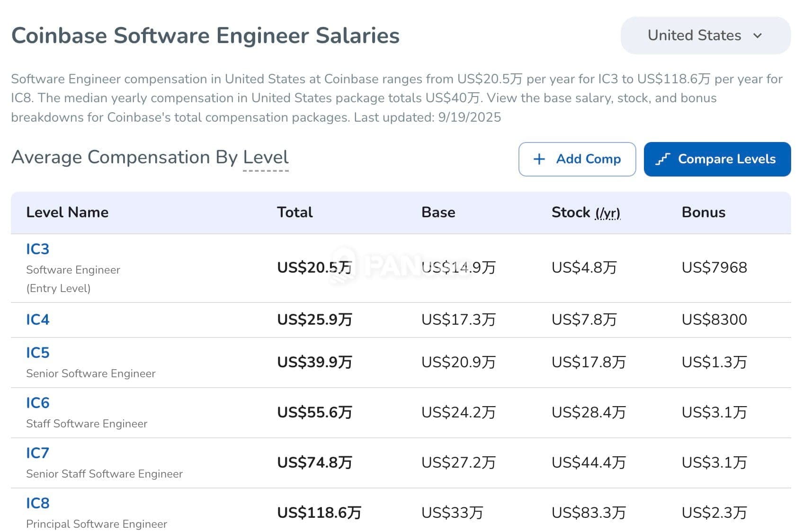Image resolution: width=803 pixels, height=532 pixels.
Task: Open the IC6 Staff Software Engineer page
Action: coord(37,402)
